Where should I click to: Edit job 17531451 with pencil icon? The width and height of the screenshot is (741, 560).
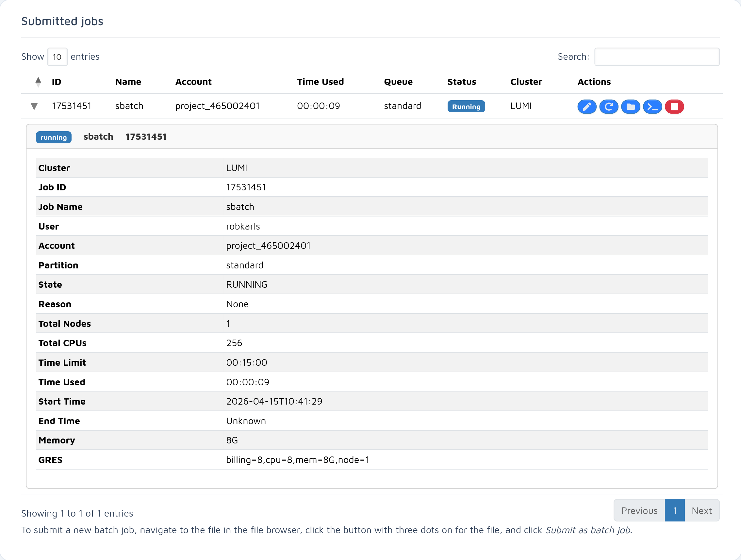586,106
